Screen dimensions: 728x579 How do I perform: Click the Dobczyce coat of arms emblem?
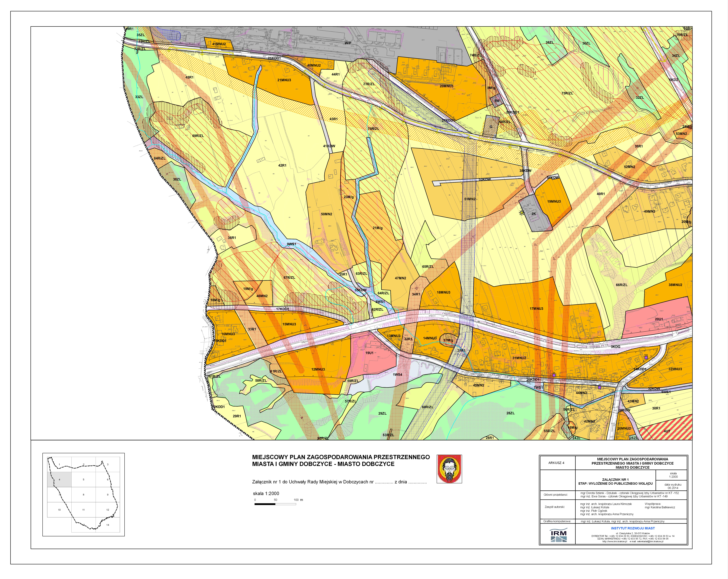pyautogui.click(x=449, y=469)
